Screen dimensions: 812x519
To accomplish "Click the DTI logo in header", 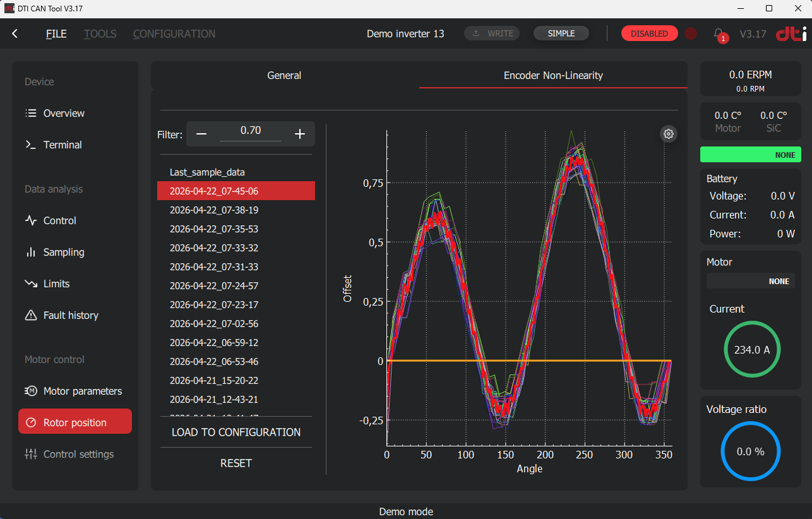I will (791, 33).
